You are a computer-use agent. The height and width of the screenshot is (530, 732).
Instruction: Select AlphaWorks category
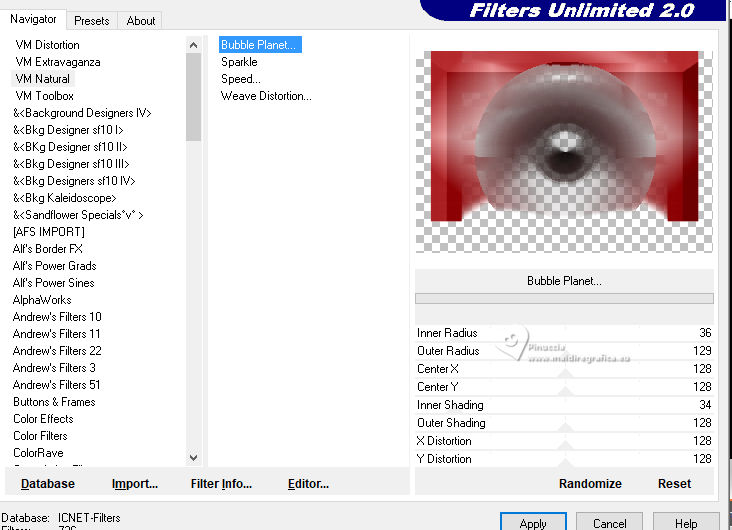tap(42, 300)
